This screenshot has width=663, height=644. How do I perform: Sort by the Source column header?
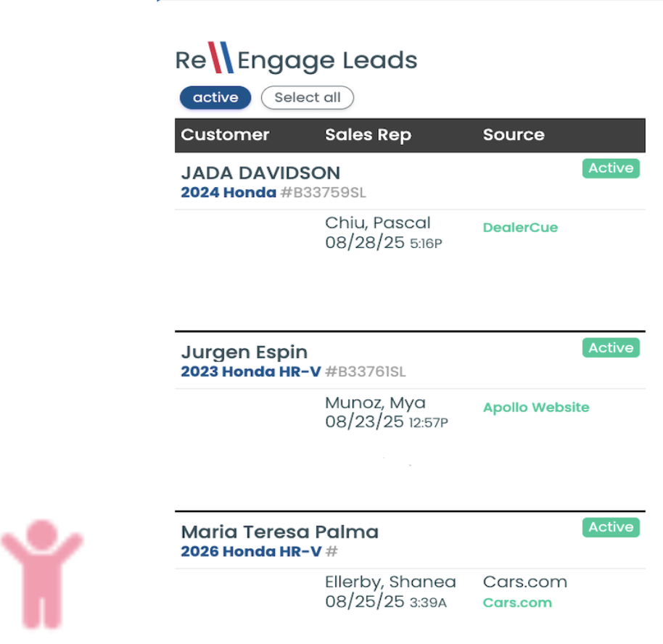514,135
